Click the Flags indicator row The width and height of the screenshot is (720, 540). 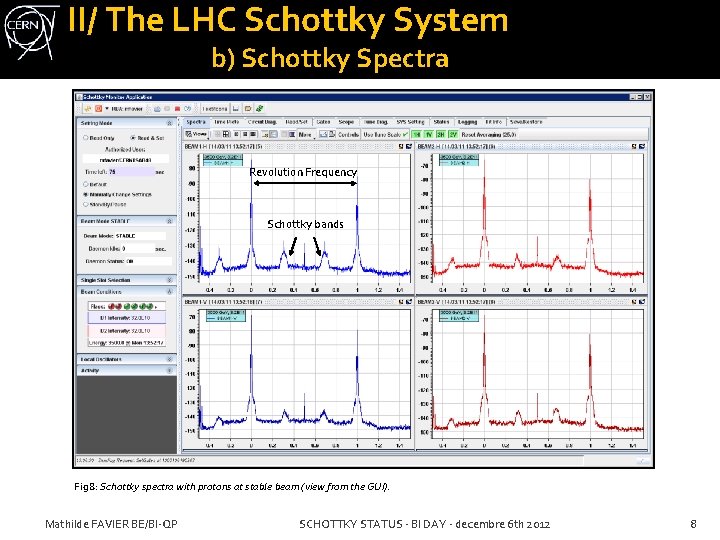click(127, 306)
